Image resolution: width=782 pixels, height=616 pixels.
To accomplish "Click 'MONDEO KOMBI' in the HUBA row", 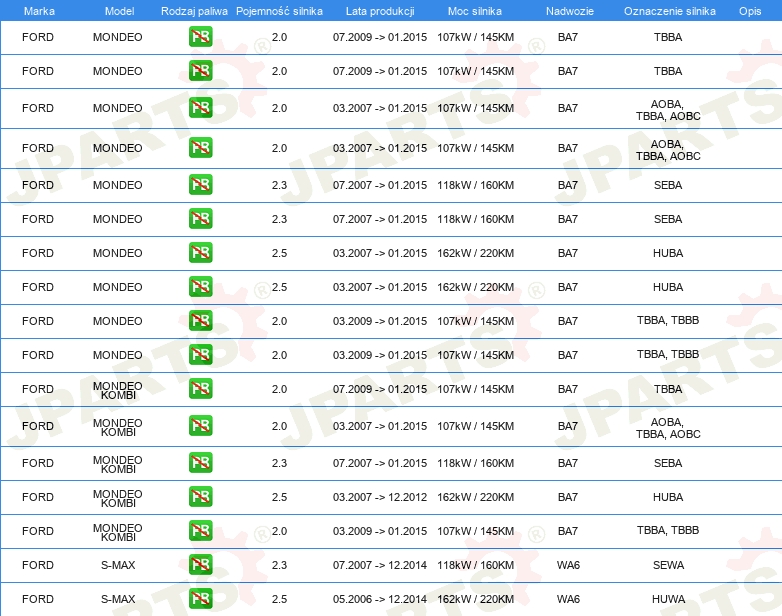I will (118, 498).
